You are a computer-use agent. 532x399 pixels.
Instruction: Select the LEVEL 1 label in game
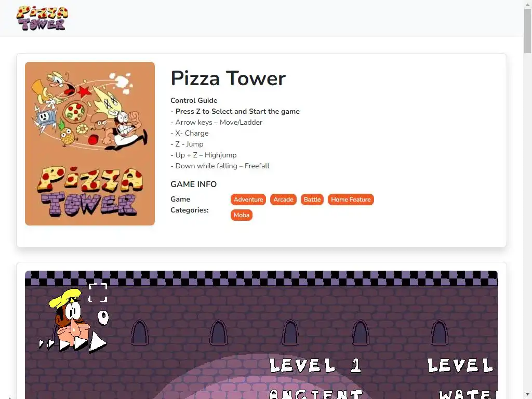pyautogui.click(x=315, y=365)
